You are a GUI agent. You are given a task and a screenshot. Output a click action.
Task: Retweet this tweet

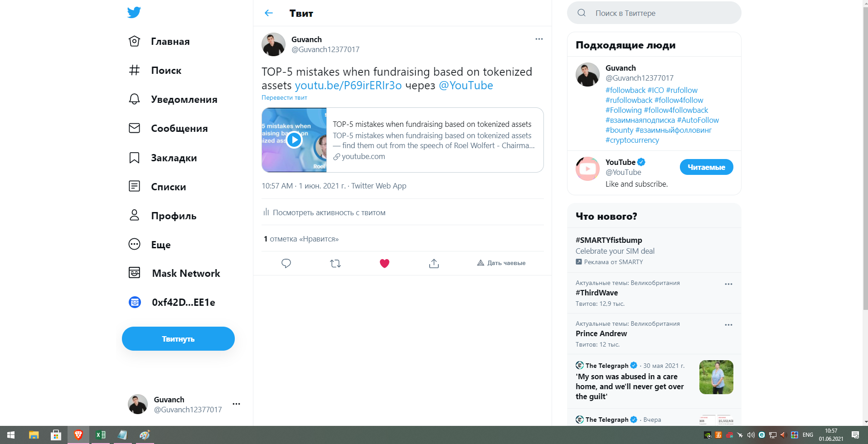(x=335, y=263)
